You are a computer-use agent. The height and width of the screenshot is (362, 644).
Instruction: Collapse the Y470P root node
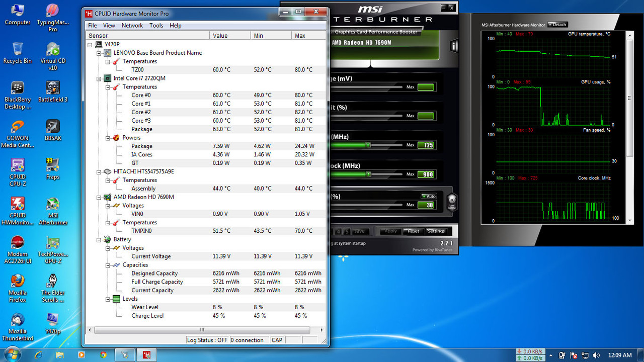[x=90, y=44]
